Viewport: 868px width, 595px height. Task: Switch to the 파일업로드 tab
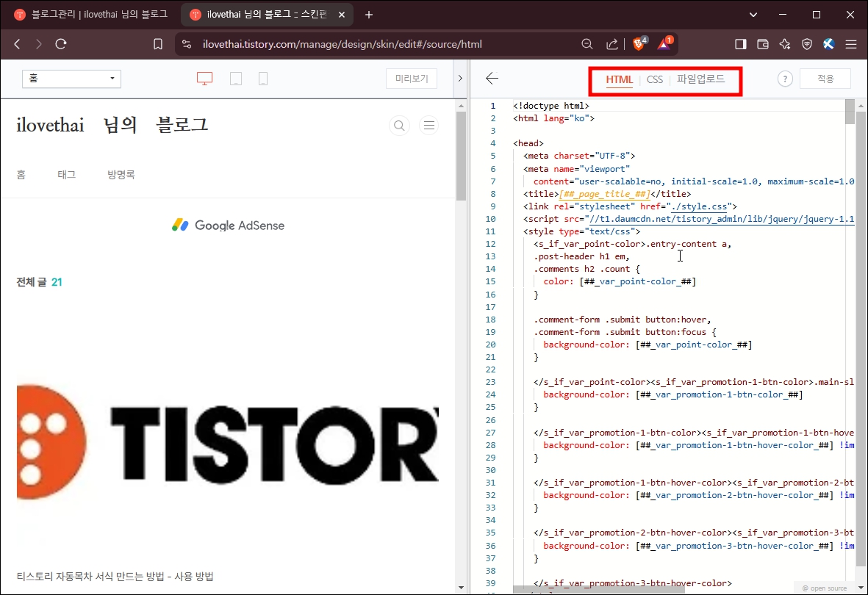(701, 79)
